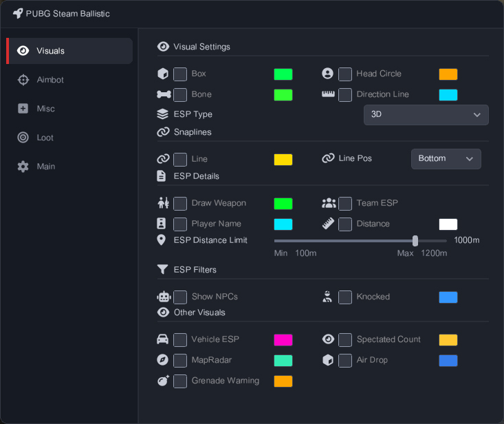
Task: Click the link icon beside Line checkbox
Action: 163,159
